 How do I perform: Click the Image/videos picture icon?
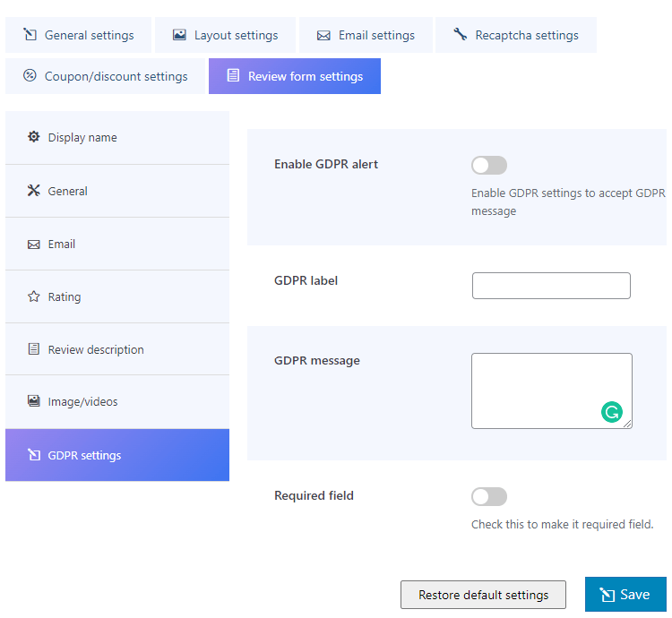[x=33, y=401]
